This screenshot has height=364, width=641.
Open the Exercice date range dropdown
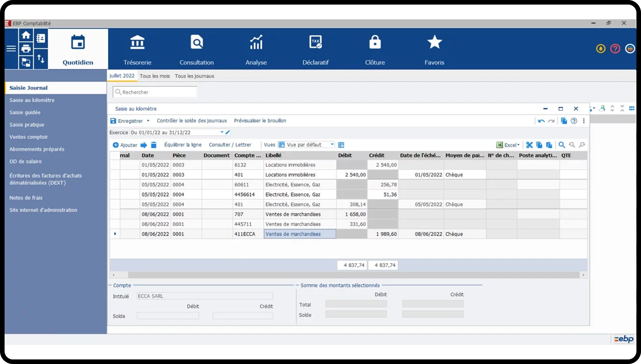click(222, 133)
